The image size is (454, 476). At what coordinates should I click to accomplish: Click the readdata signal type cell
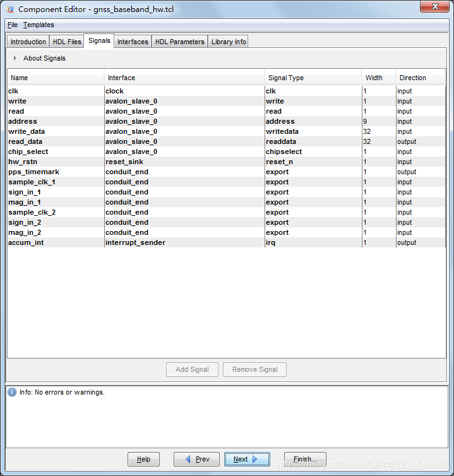tap(313, 141)
